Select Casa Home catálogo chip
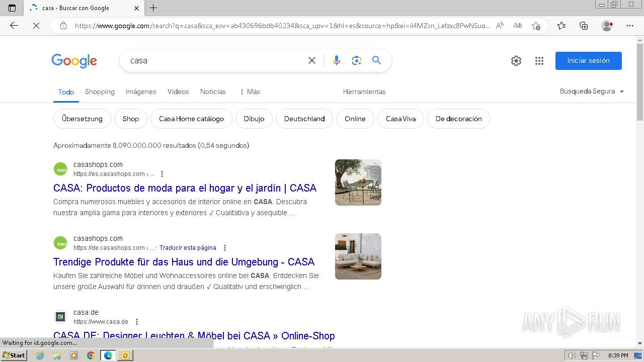This screenshot has width=644, height=362. pyautogui.click(x=191, y=119)
